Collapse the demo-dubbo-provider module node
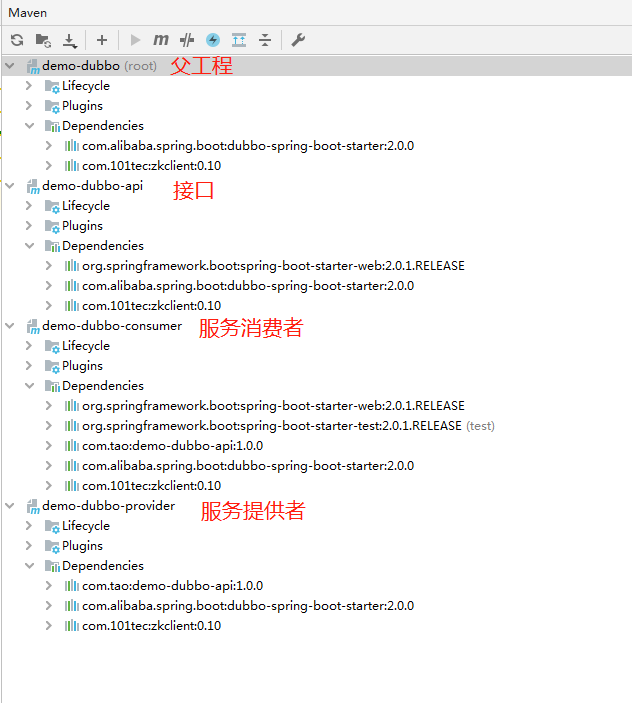This screenshot has height=703, width=632. tap(9, 506)
